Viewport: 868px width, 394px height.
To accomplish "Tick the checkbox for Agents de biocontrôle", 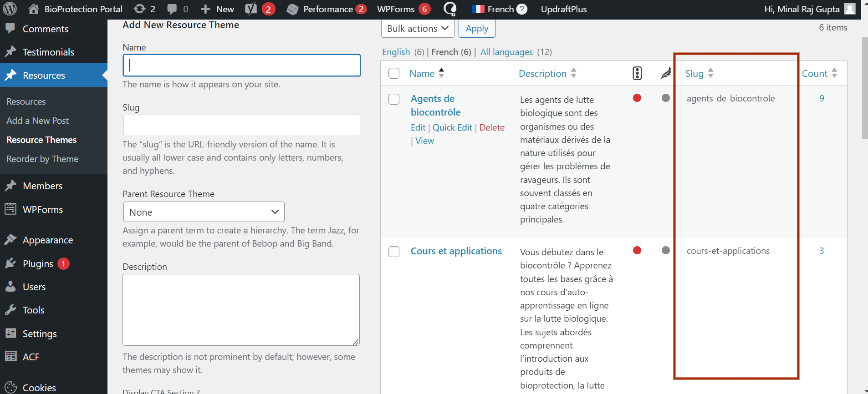I will coord(394,99).
